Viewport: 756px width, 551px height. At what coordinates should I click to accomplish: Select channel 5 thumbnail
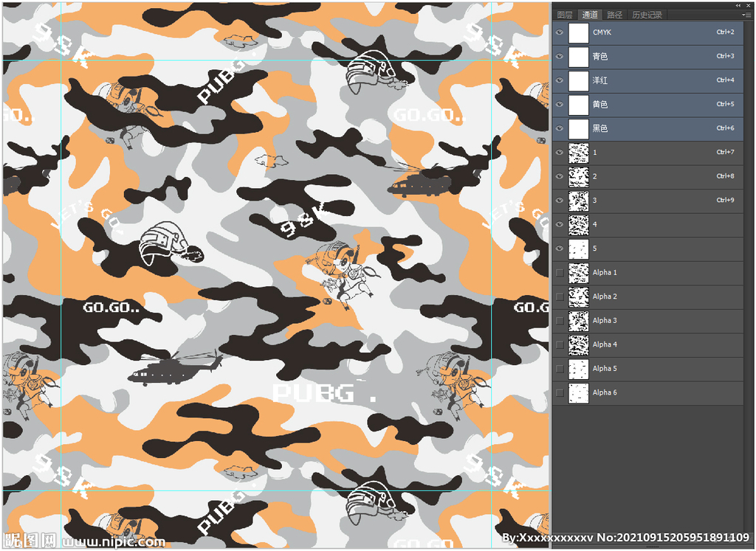click(579, 249)
